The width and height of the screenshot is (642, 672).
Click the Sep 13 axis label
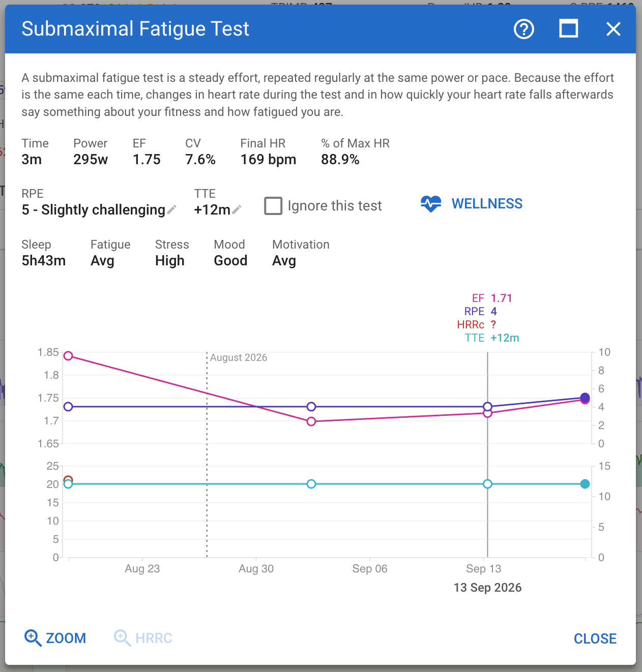[x=483, y=569]
